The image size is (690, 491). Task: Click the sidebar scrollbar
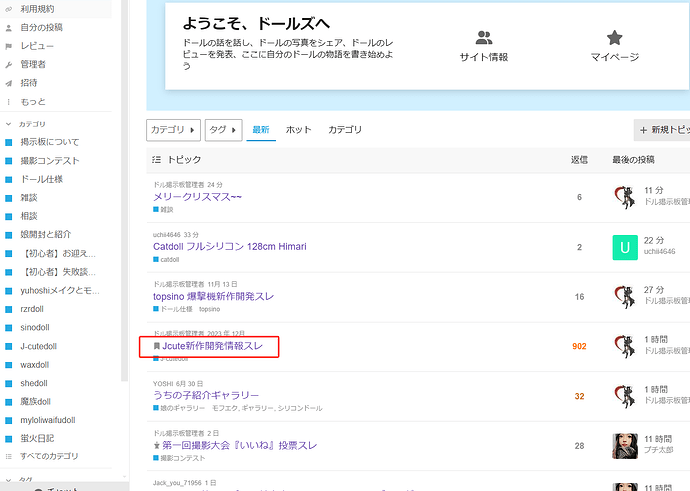(125, 190)
